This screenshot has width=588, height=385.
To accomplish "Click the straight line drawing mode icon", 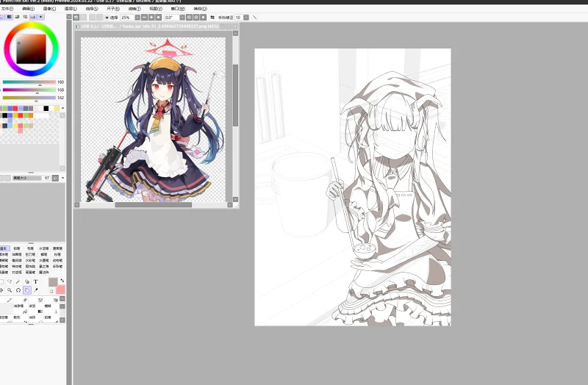I will pos(254,17).
